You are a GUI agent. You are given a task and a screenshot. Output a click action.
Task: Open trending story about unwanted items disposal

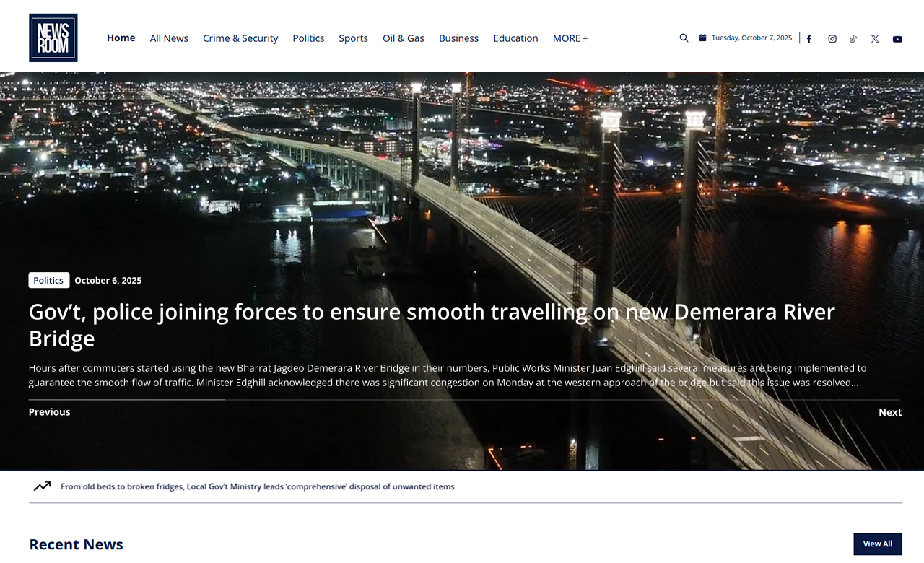(x=258, y=486)
